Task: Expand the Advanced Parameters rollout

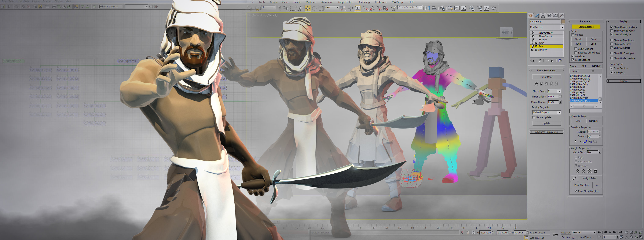Action: tap(546, 132)
